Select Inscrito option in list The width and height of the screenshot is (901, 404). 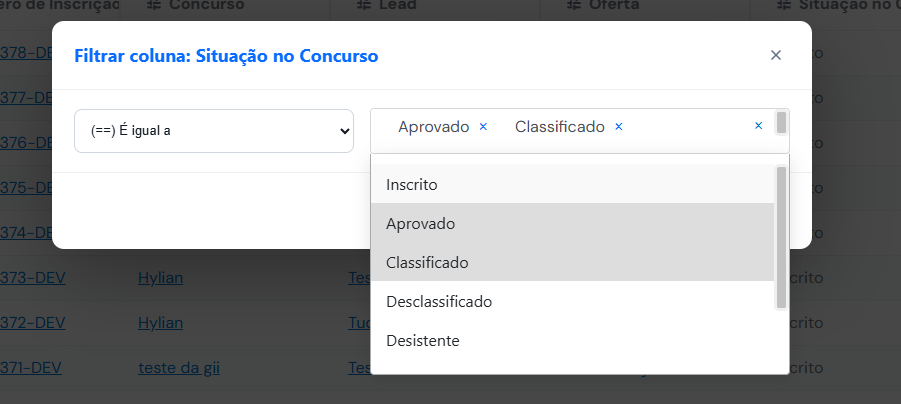click(572, 185)
